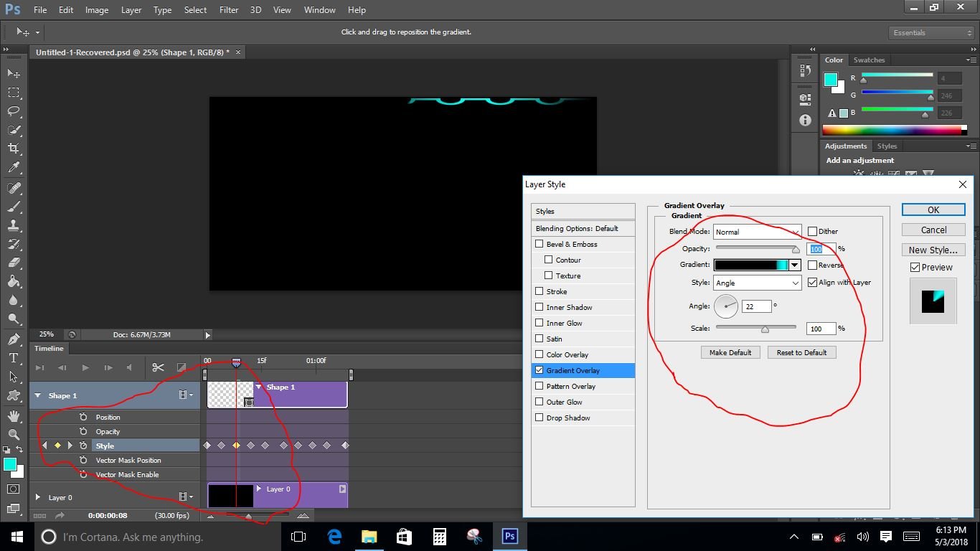Select the Eyedropper tool
Viewport: 980px width, 551px height.
[14, 167]
